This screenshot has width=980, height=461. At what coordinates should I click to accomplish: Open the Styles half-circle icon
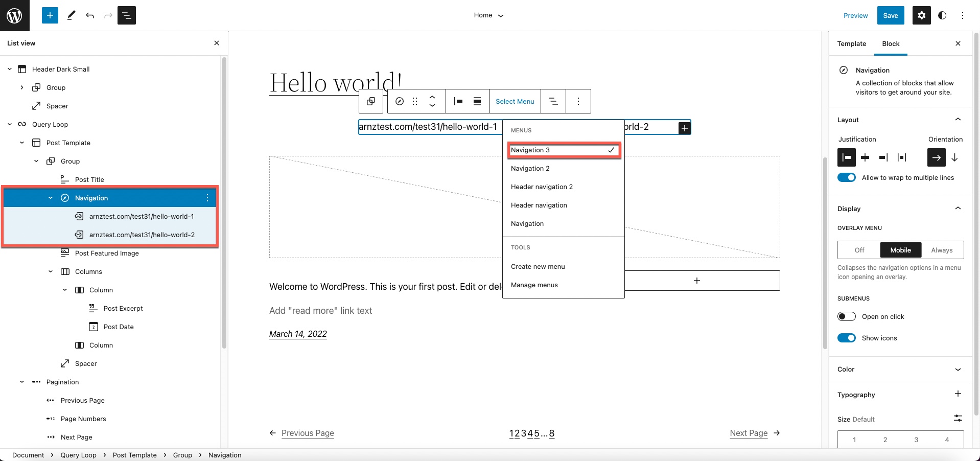[x=942, y=15]
